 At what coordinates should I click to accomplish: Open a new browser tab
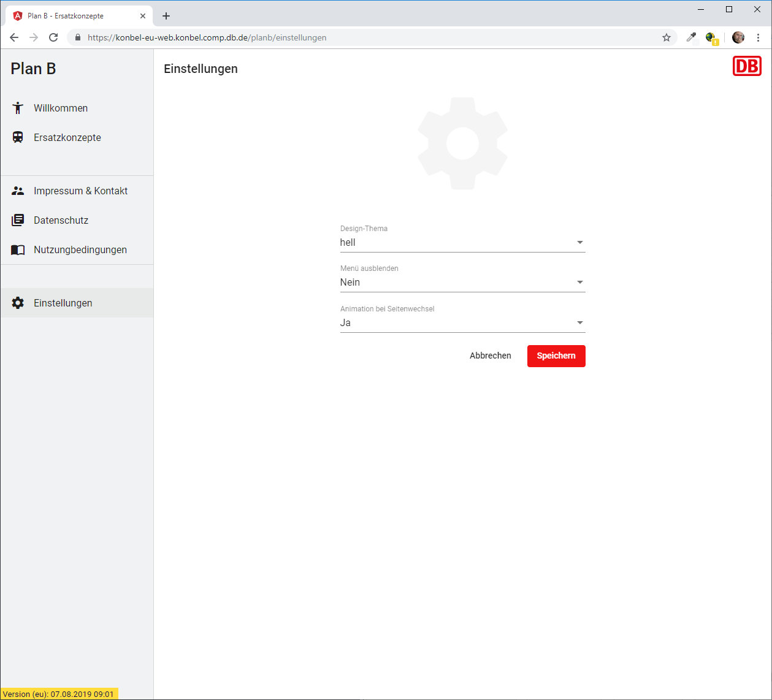[x=166, y=16]
